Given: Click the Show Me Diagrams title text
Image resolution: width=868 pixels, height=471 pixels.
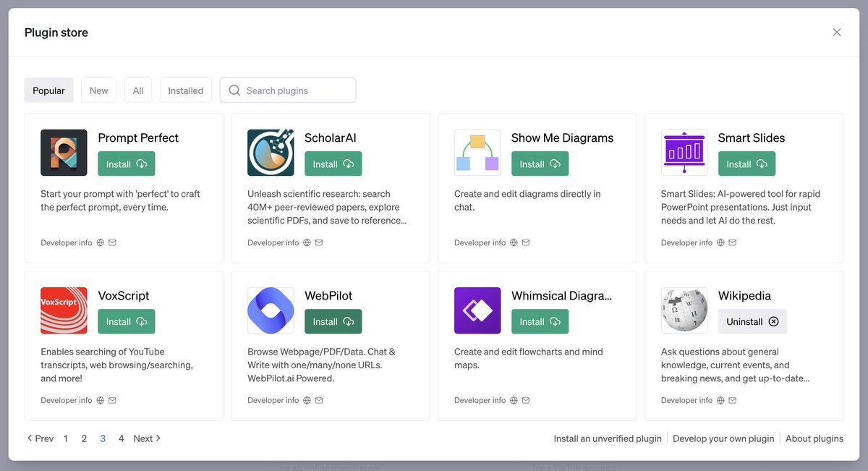Looking at the screenshot, I should pos(562,138).
